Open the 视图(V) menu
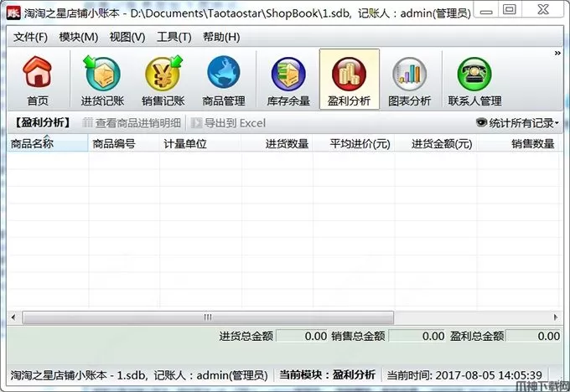This screenshot has width=570, height=392. [127, 37]
